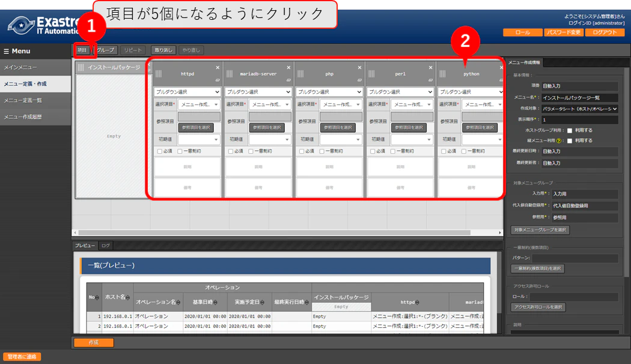This screenshot has height=364, width=631.
Task: Check 一意制約 in the httpd column
Action: coord(180,151)
